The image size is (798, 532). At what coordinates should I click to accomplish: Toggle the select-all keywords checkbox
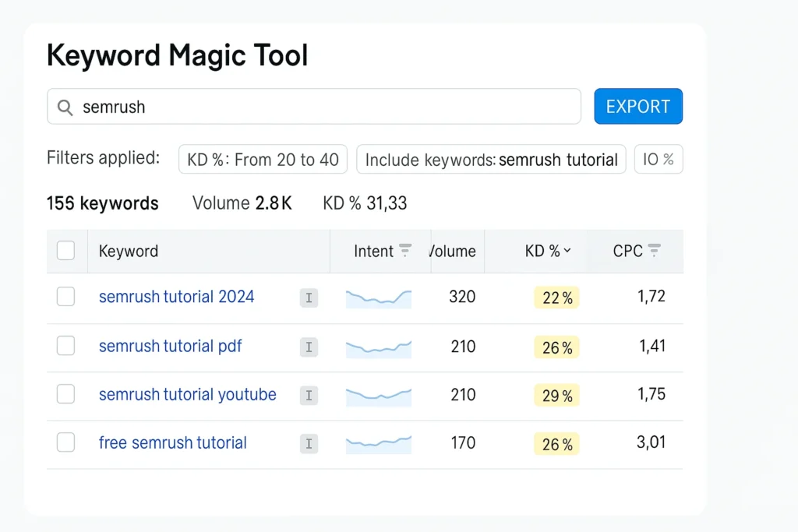point(65,250)
